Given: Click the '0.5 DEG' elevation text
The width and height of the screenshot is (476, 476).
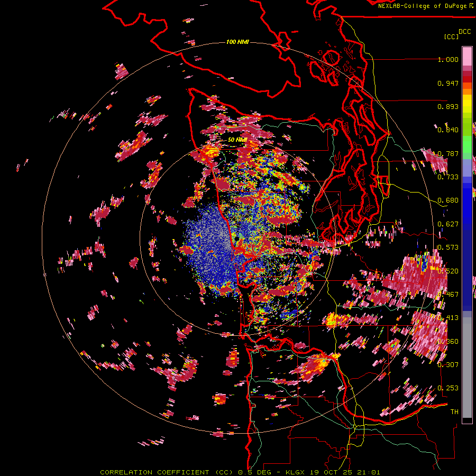Looking at the screenshot, I should 254,472.
